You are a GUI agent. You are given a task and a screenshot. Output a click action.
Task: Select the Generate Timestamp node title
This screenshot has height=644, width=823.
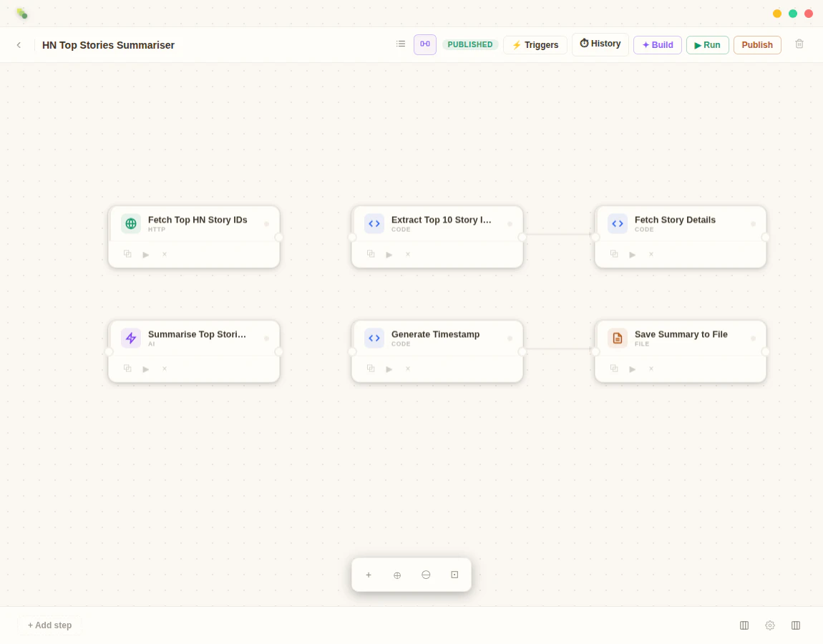click(x=435, y=334)
